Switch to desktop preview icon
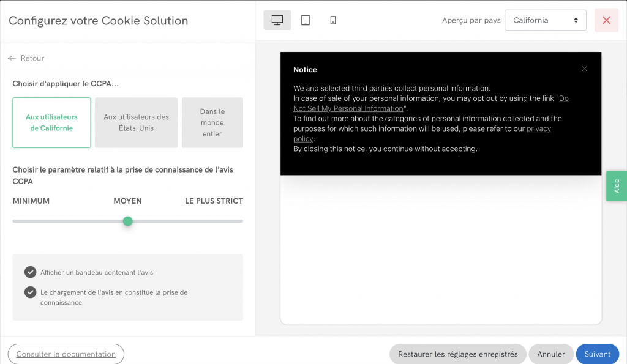 point(277,20)
